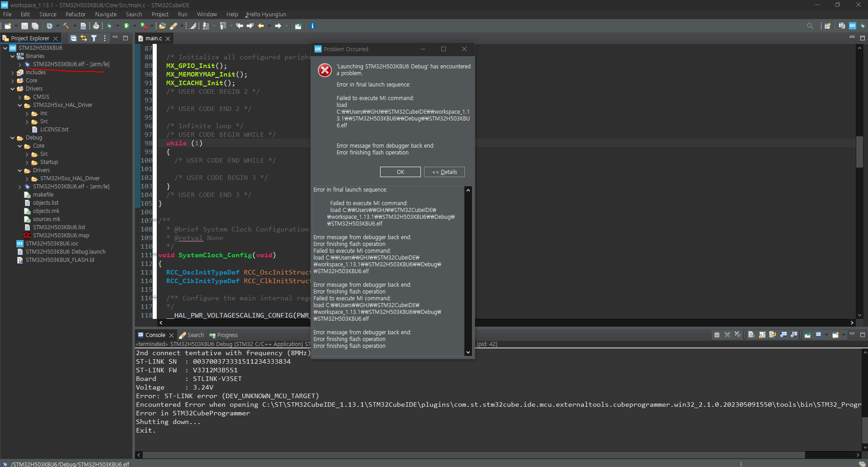The height and width of the screenshot is (467, 868).
Task: Click the green Run button in toolbar
Action: click(x=127, y=26)
